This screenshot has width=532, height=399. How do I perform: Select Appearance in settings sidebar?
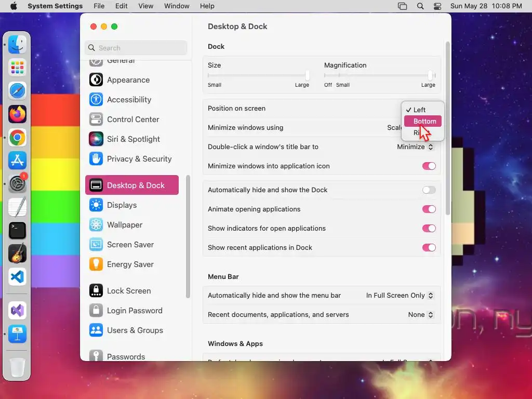tap(131, 79)
